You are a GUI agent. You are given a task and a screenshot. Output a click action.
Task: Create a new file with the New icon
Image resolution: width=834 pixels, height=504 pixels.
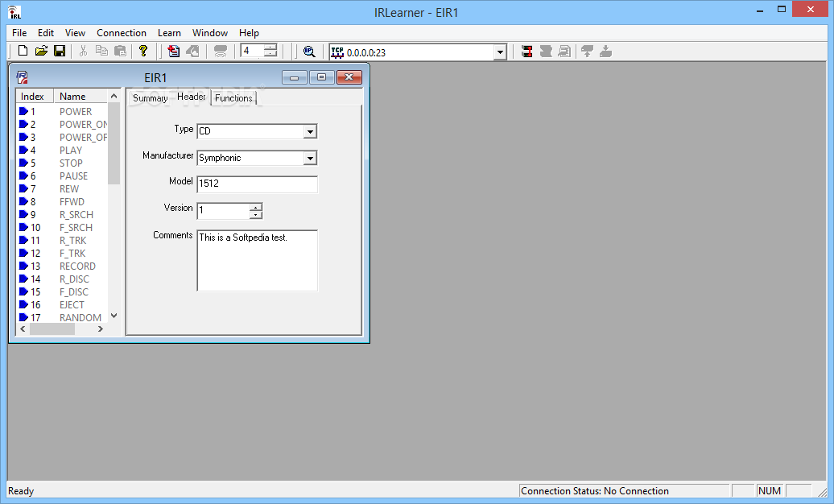tap(23, 51)
